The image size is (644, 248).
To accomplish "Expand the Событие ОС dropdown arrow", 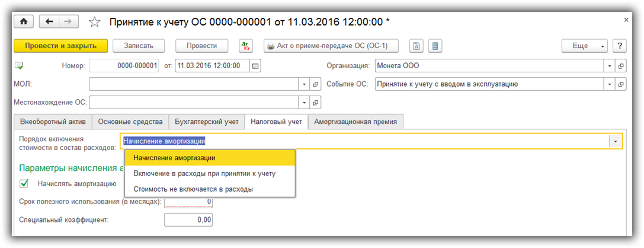I will [610, 84].
